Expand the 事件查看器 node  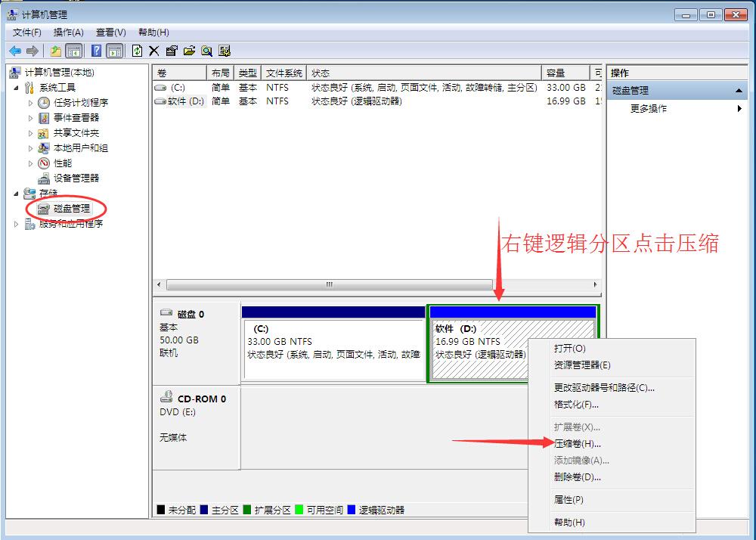[30, 118]
